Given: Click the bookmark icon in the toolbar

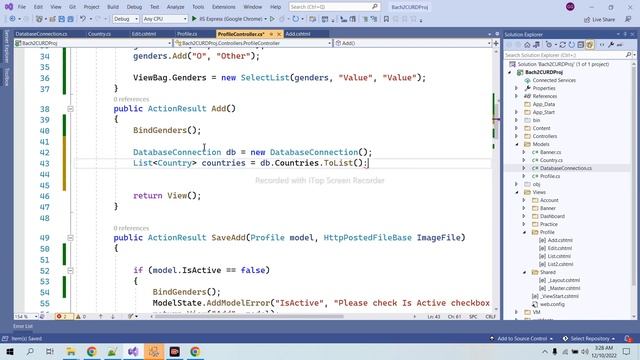Looking at the screenshot, I should [386, 19].
